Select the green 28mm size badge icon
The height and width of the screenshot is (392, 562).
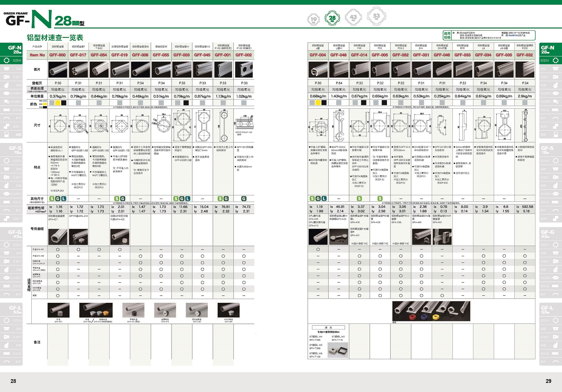pyautogui.click(x=332, y=18)
